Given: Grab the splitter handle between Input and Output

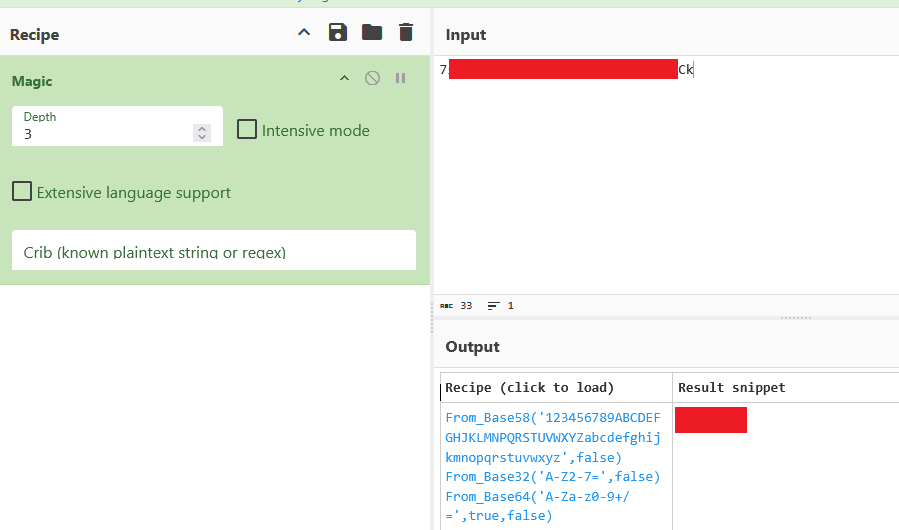Looking at the screenshot, I should pyautogui.click(x=795, y=318).
